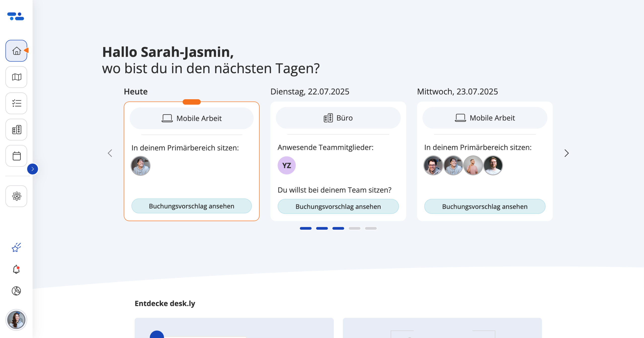644x338 pixels.
Task: Open the floor map icon in sidebar
Action: 16,77
